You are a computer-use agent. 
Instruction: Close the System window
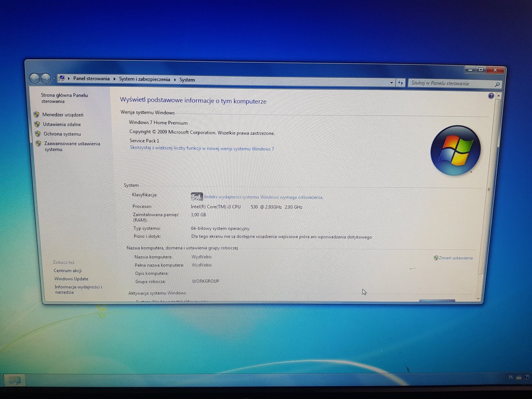pos(495,70)
